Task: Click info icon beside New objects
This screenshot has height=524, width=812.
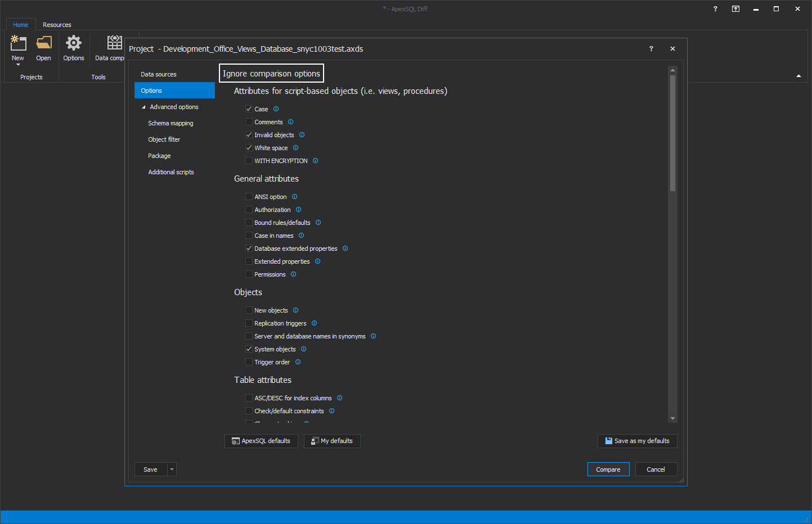Action: 295,310
